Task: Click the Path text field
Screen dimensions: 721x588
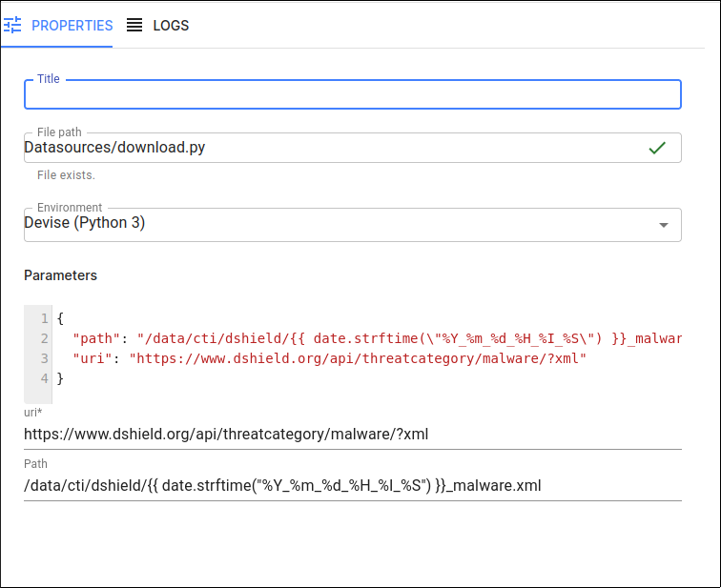Action: point(353,486)
